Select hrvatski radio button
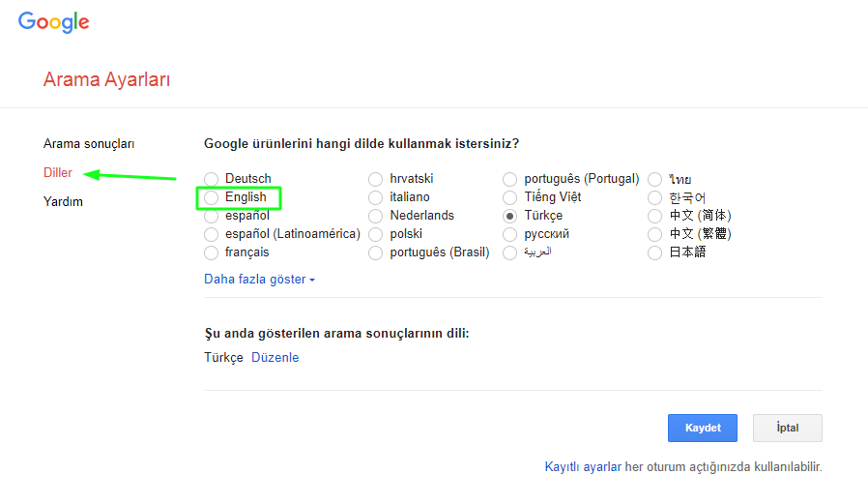Image resolution: width=868 pixels, height=504 pixels. [375, 179]
